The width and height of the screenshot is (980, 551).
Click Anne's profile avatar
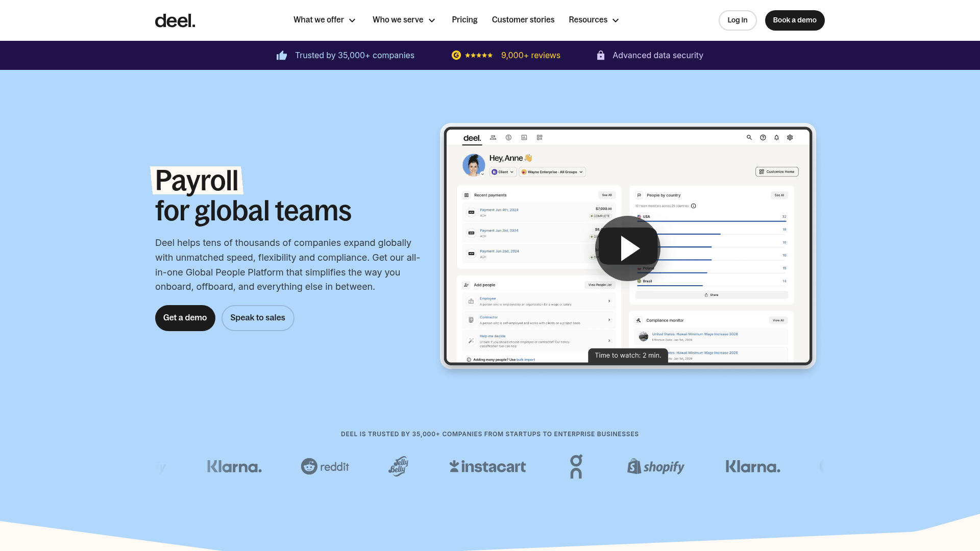[474, 165]
